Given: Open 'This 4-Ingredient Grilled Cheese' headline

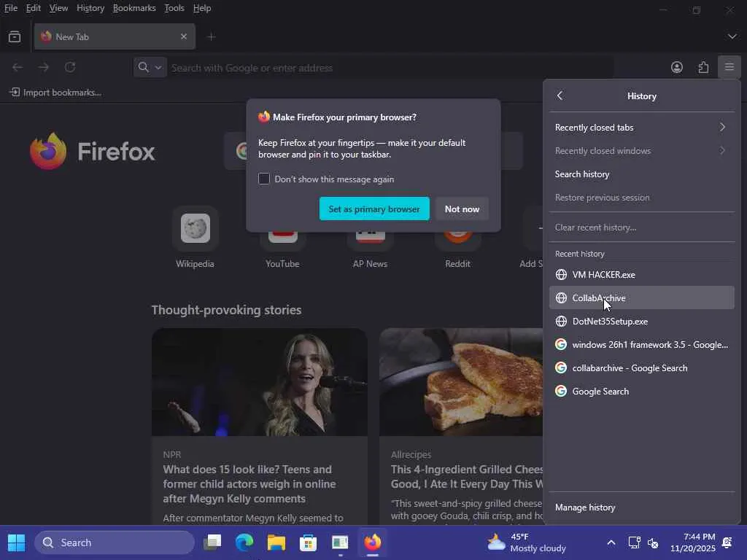Looking at the screenshot, I should coord(467,477).
